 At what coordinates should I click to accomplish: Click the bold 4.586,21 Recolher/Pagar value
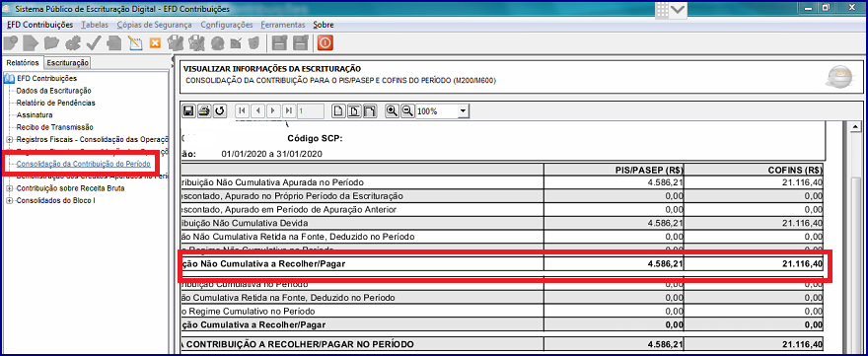point(666,264)
